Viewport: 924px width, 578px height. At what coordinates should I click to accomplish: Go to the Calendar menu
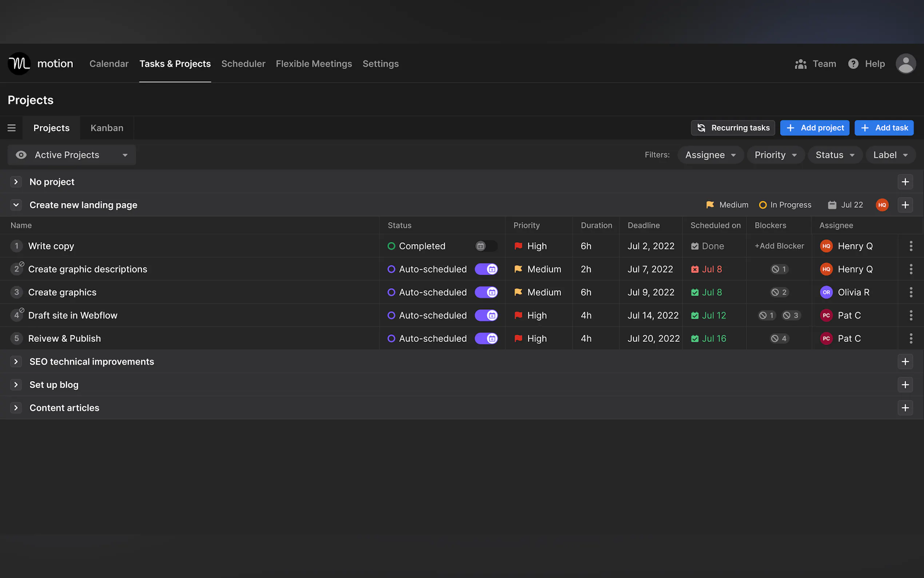(x=109, y=64)
